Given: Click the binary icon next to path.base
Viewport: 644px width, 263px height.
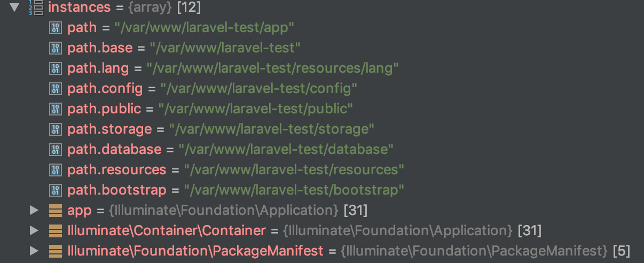Looking at the screenshot, I should pyautogui.click(x=56, y=48).
